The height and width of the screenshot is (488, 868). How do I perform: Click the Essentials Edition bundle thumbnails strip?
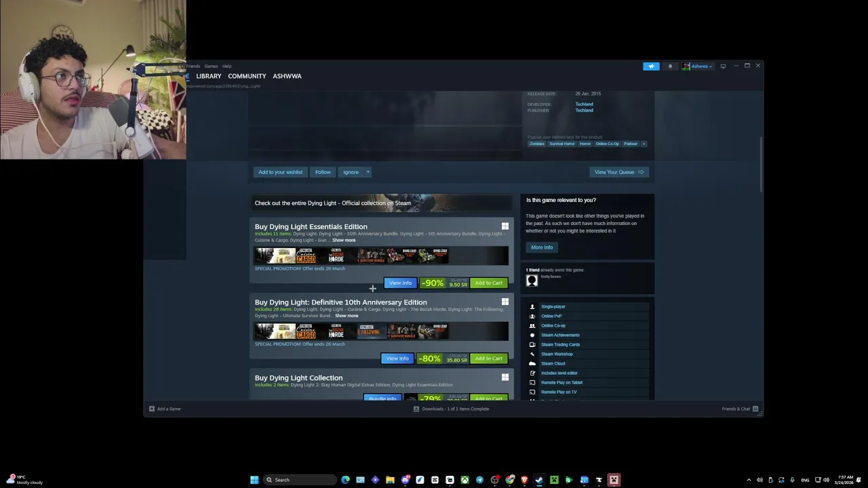pos(381,256)
